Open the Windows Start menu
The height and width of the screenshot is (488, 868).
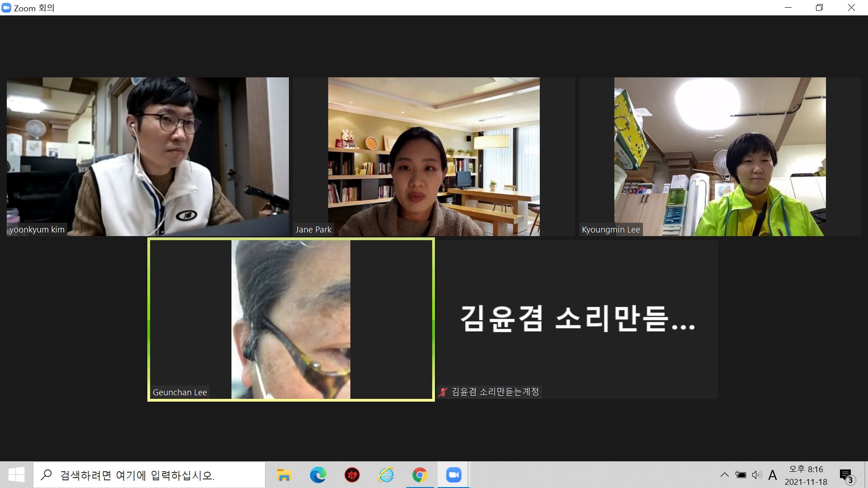pos(16,475)
